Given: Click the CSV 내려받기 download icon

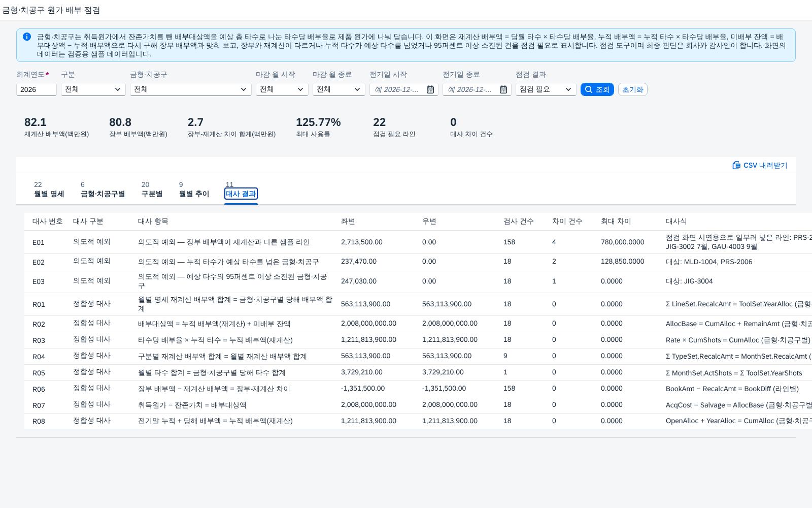Looking at the screenshot, I should (736, 165).
